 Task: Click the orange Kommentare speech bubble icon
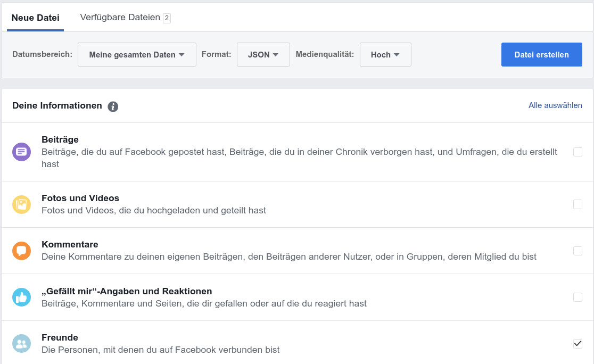point(21,251)
